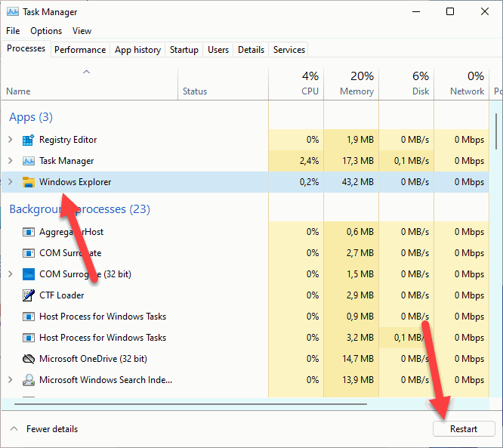This screenshot has width=503, height=448.
Task: Click the 14,7 MB memory value
Action: click(358, 359)
